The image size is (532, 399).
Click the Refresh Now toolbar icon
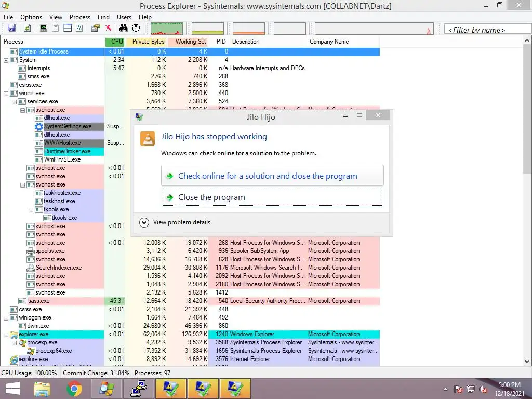tap(28, 28)
